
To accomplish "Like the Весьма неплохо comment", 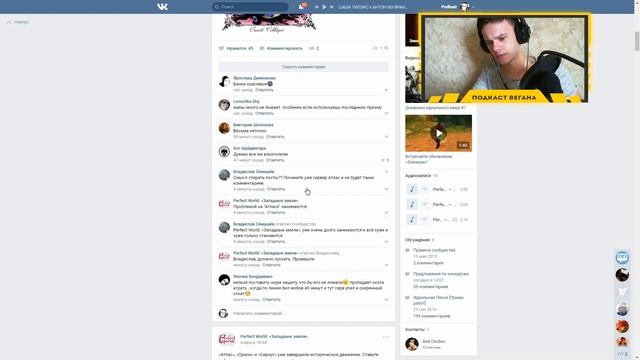I will coord(386,137).
